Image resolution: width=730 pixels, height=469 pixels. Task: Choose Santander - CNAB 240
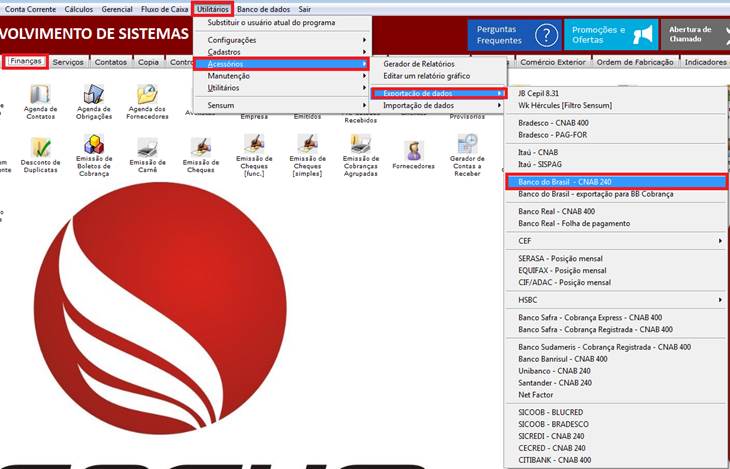(x=617, y=383)
